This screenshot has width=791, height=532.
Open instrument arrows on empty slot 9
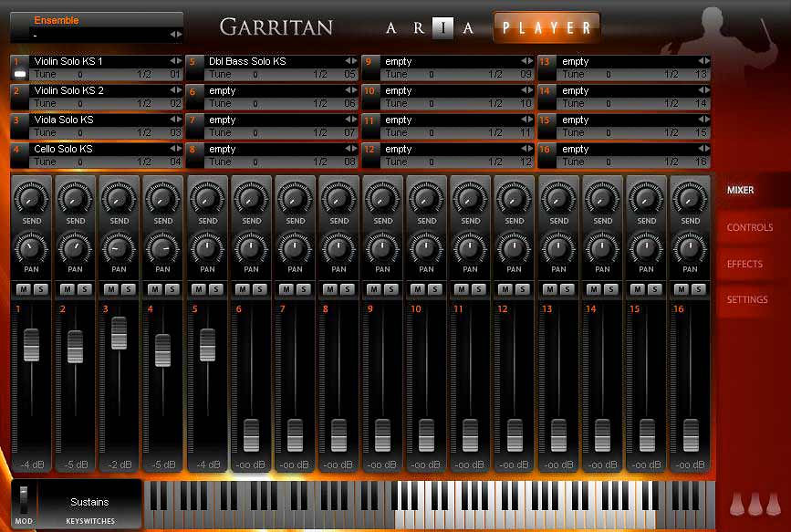click(x=526, y=61)
